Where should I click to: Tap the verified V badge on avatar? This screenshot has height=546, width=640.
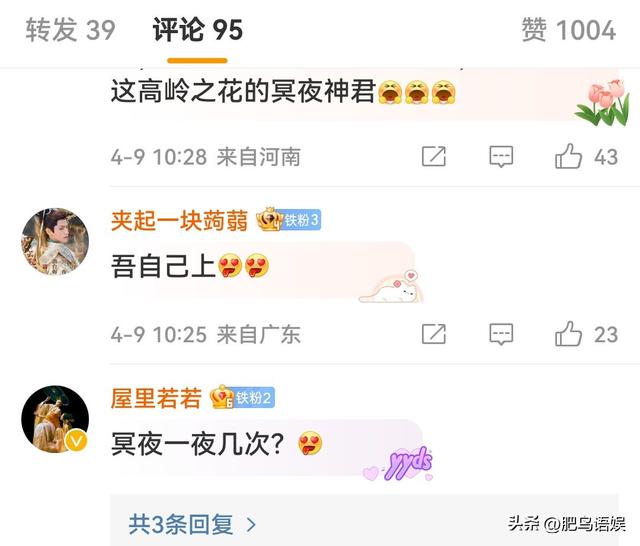[76, 440]
